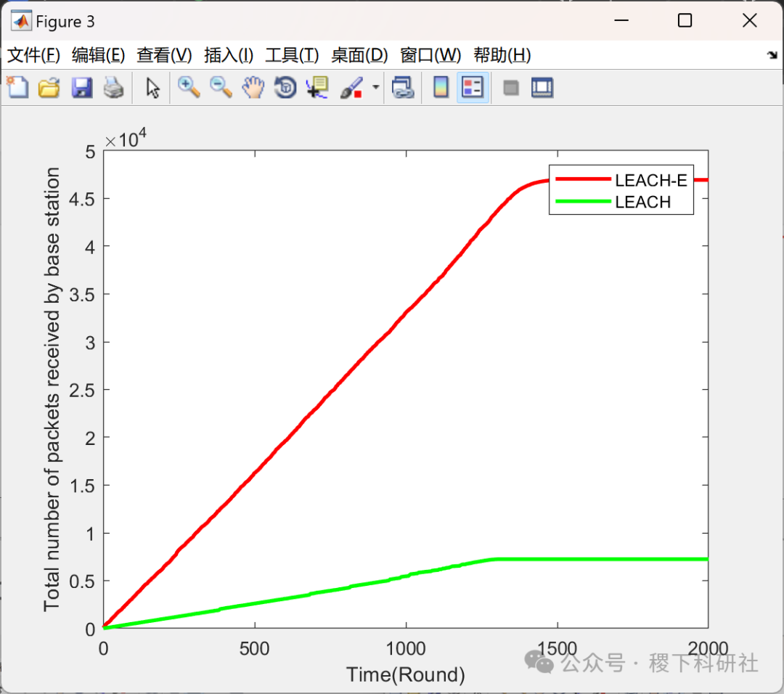Open the 工具(T) menu
Screen dimensions: 784x694
coord(292,55)
